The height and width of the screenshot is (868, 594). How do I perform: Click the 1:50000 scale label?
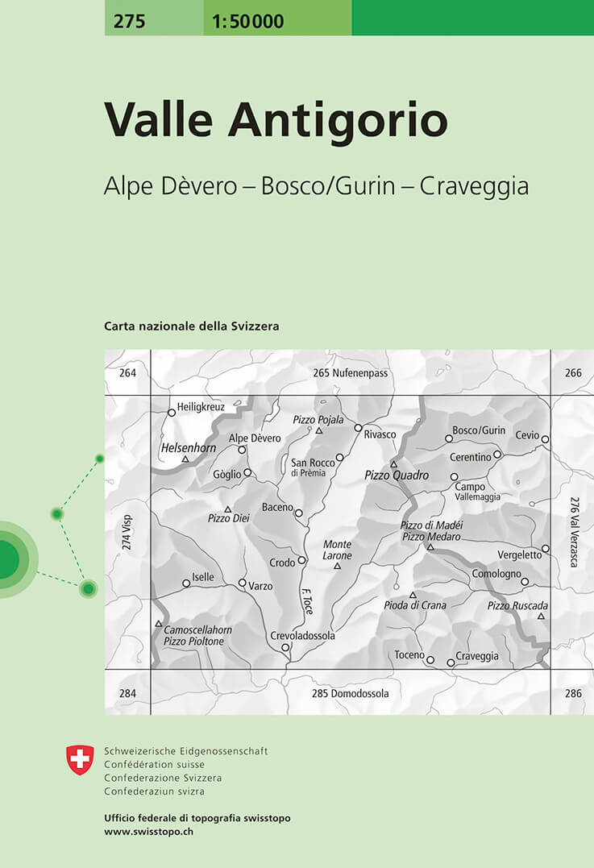(x=248, y=22)
